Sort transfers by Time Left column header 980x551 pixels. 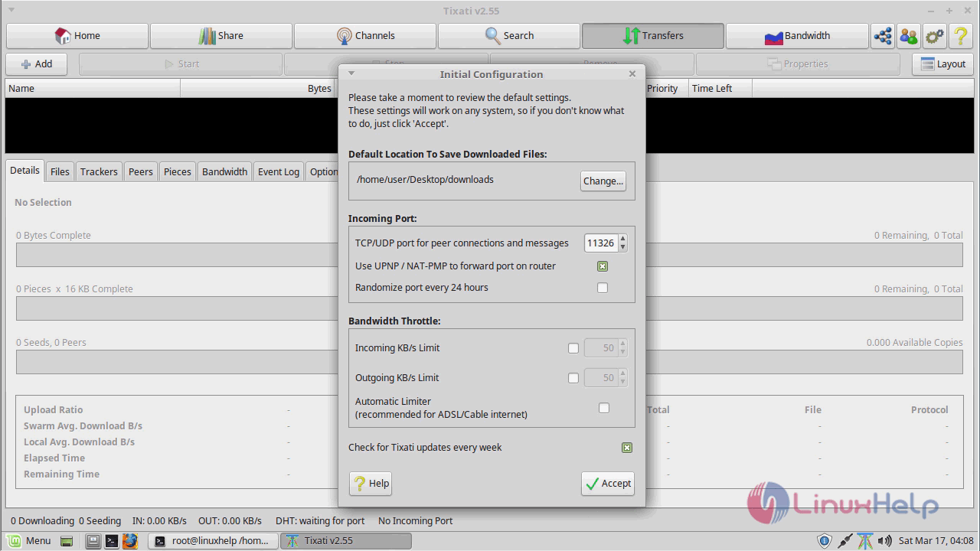click(720, 89)
